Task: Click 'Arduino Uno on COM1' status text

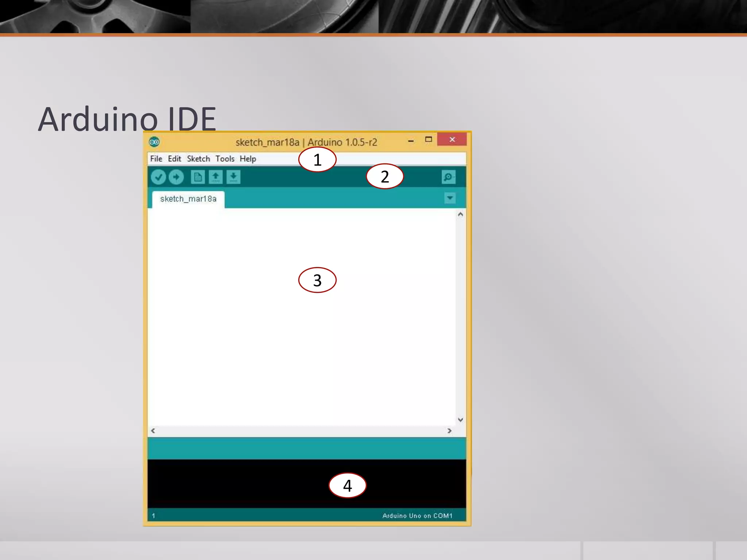Action: click(x=417, y=516)
